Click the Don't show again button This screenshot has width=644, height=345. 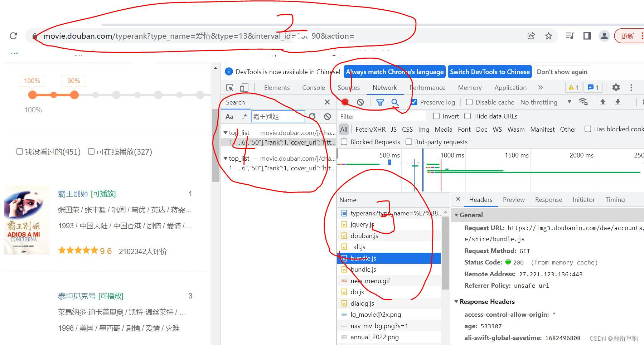click(x=562, y=72)
